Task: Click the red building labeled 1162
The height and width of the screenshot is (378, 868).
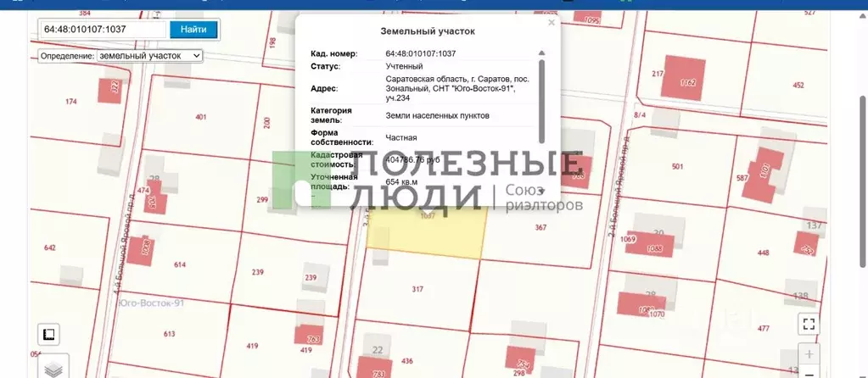Action: click(x=684, y=77)
